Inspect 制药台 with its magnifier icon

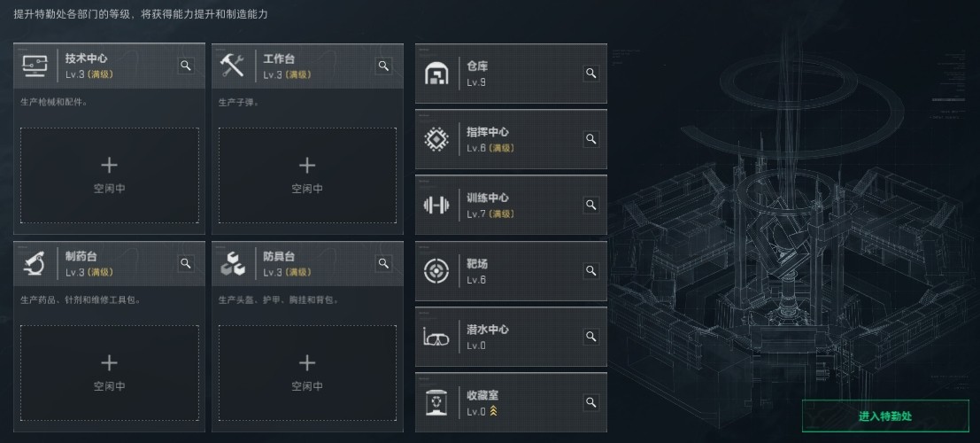point(186,263)
